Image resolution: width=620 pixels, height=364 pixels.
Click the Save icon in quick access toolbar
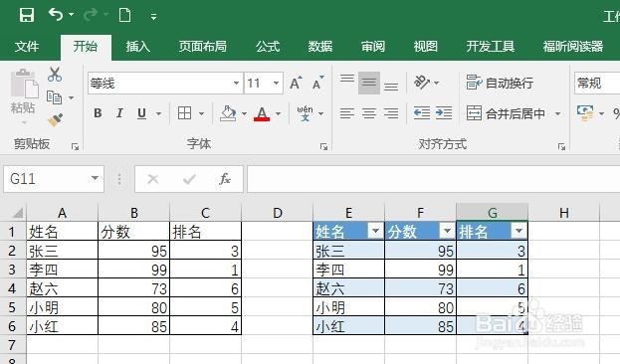pos(27,15)
